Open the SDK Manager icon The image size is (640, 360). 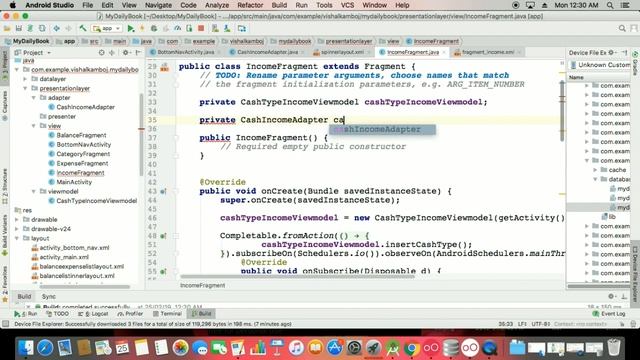227,29
